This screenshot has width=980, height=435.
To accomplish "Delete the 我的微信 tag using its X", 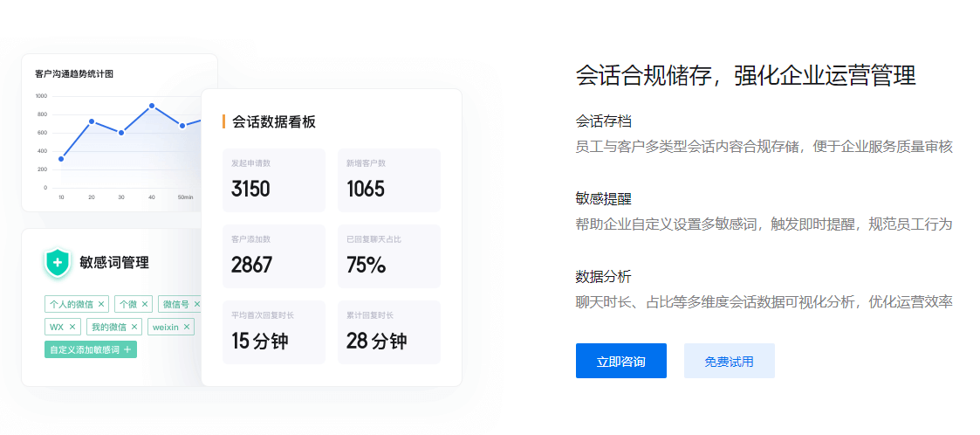I will [x=134, y=327].
